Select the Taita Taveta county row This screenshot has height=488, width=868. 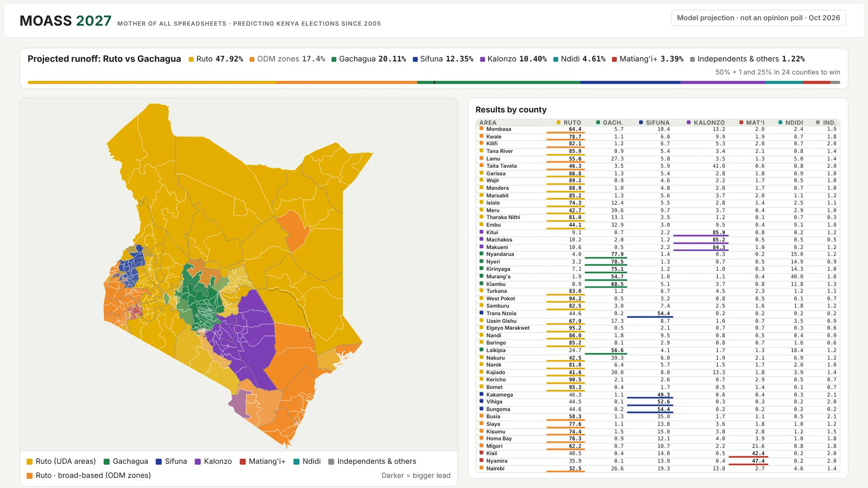pyautogui.click(x=658, y=166)
